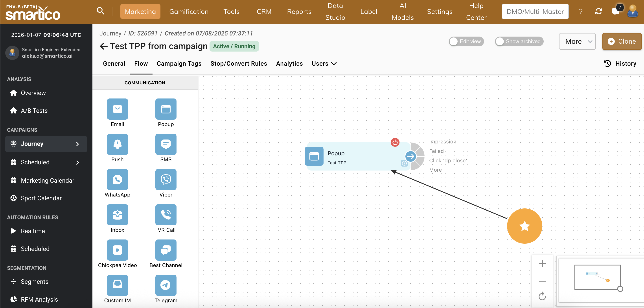Click the minimap resize handle circle
644x308 pixels.
click(620, 289)
